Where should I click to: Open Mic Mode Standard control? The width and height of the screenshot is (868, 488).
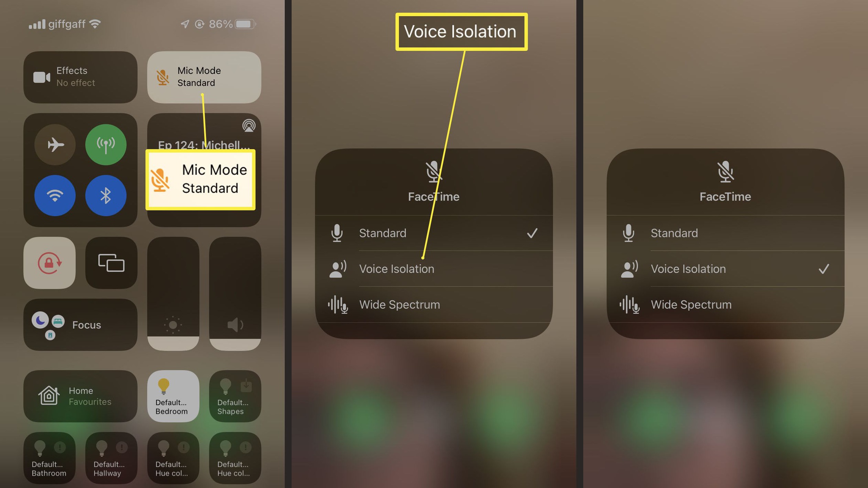(204, 76)
